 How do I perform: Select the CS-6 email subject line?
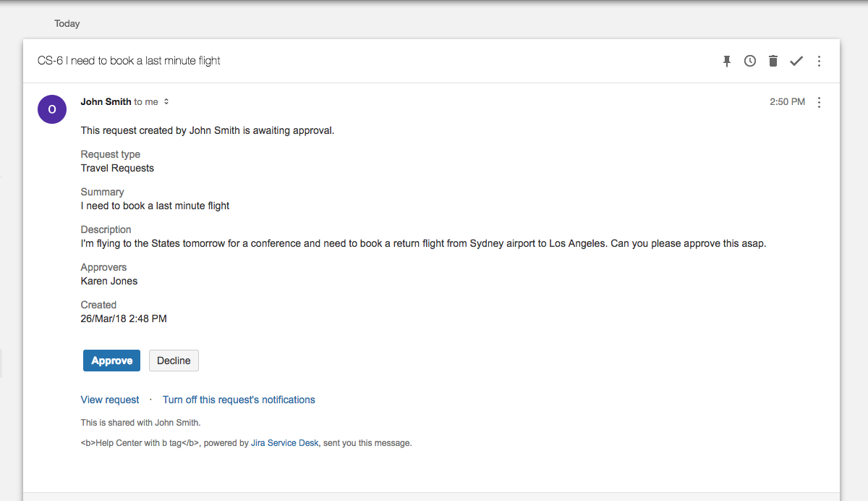point(129,61)
